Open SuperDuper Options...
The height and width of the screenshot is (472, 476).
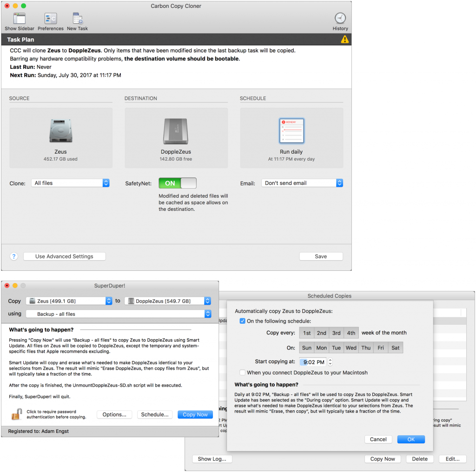pos(114,414)
